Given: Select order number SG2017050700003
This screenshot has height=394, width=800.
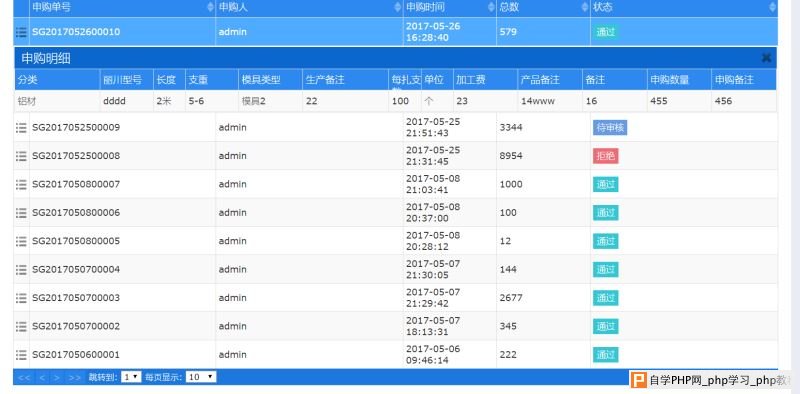Looking at the screenshot, I should pyautogui.click(x=76, y=298).
